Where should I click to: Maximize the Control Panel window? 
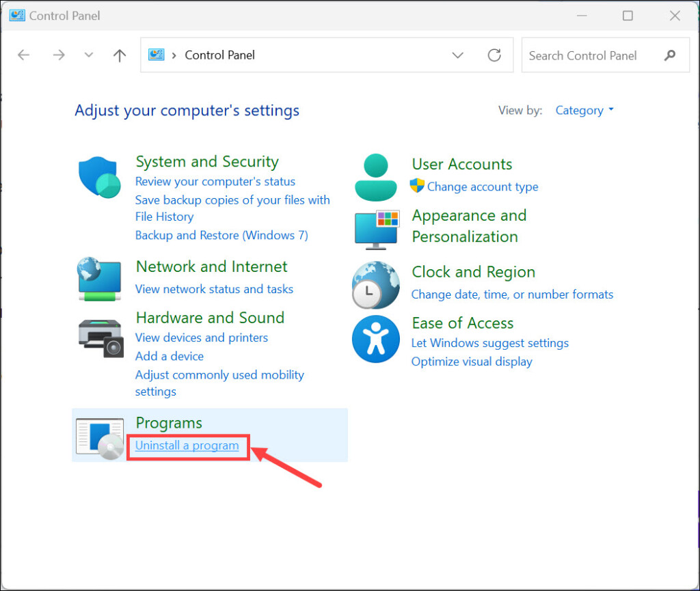click(x=628, y=16)
